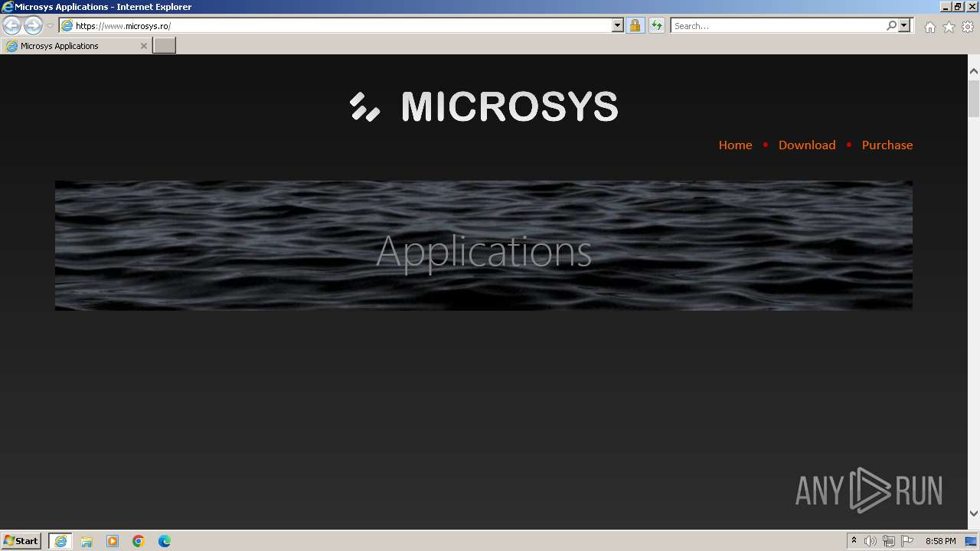
Task: Click the network tray icon
Action: tap(888, 541)
